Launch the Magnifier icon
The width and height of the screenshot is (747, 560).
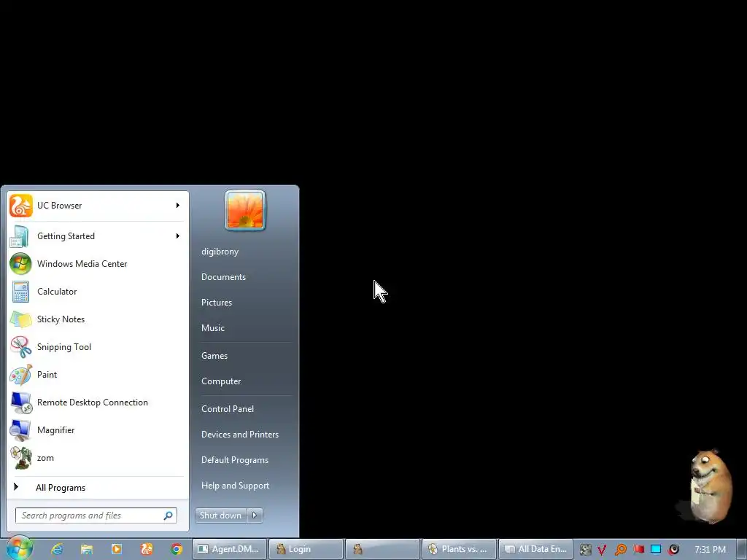coord(20,430)
